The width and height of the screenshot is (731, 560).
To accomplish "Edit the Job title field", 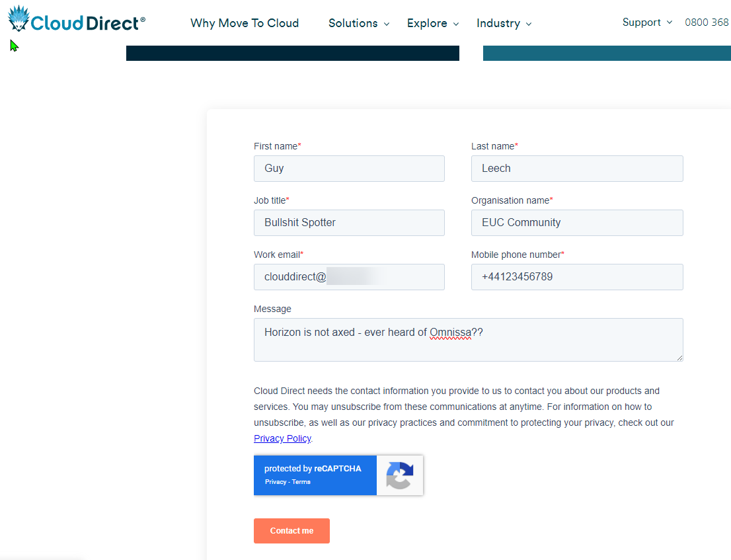I will (x=349, y=222).
